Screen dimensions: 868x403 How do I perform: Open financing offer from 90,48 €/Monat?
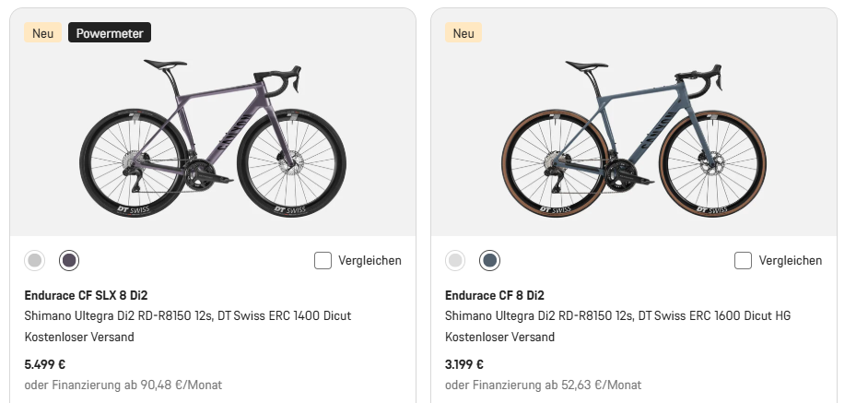123,385
